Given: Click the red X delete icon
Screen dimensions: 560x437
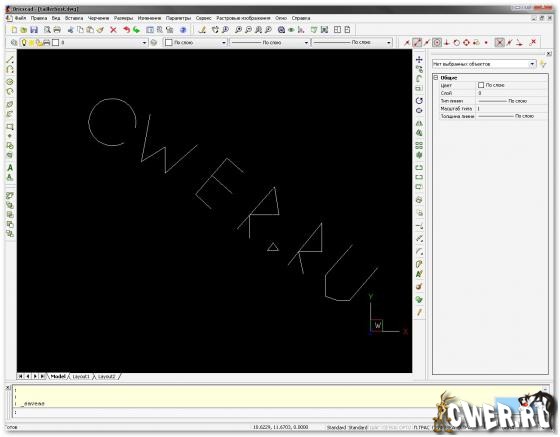Looking at the screenshot, I should tap(113, 30).
